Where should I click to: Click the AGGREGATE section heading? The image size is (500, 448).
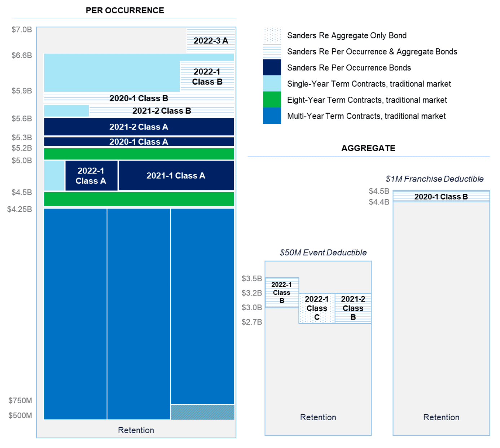point(368,148)
